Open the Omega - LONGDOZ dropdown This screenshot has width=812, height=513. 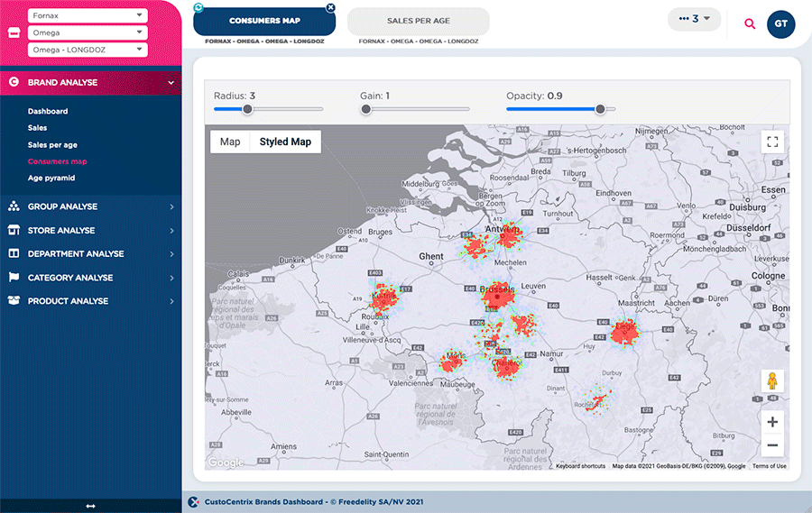88,50
